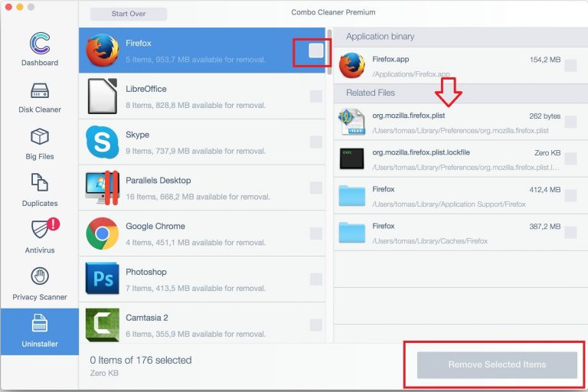Click the plist.lockfile exec icon
The height and width of the screenshot is (392, 588).
pyautogui.click(x=351, y=158)
